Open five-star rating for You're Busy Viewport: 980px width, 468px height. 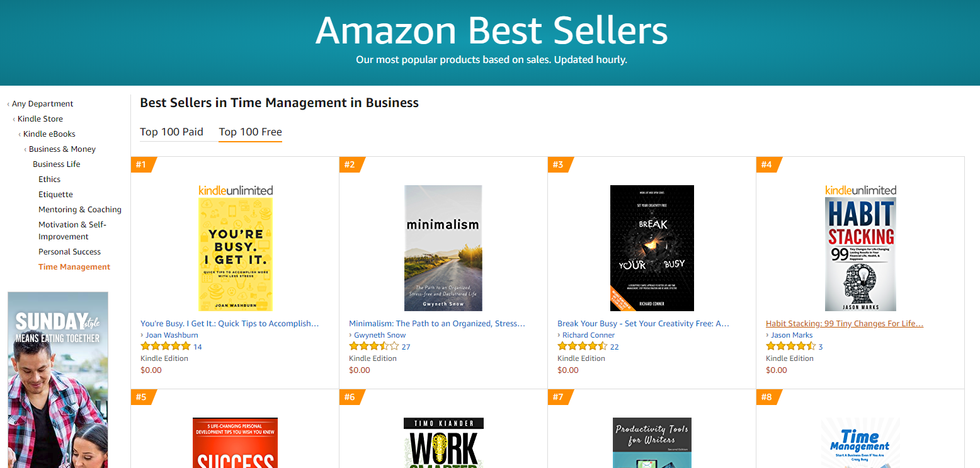[x=165, y=346]
